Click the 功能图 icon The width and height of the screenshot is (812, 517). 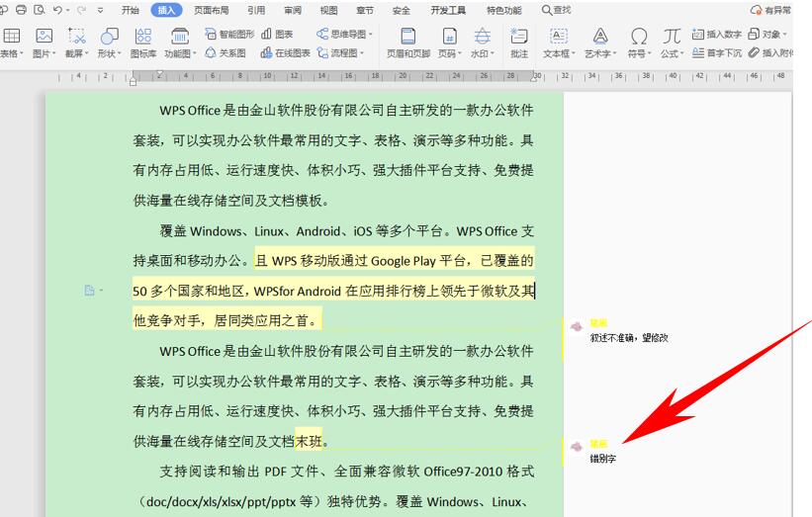[x=180, y=36]
